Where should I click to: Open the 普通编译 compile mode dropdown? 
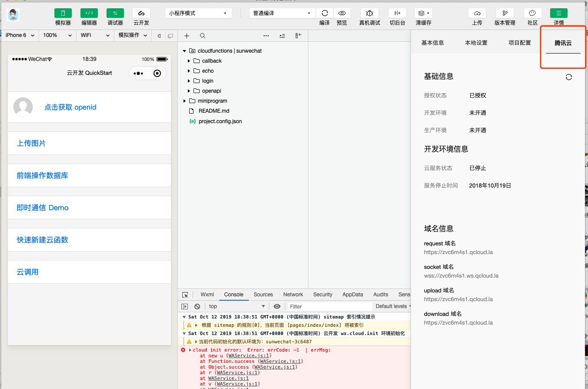[282, 13]
